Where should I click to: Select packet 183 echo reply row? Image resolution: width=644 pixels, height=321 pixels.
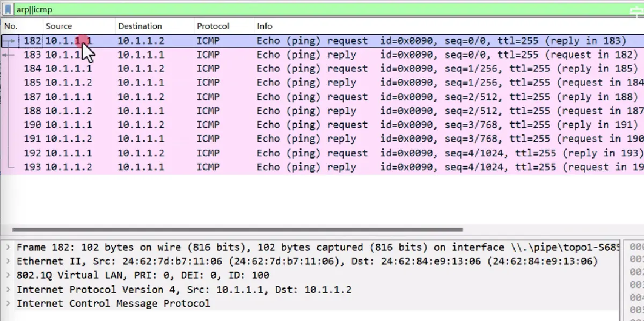pyautogui.click(x=322, y=55)
